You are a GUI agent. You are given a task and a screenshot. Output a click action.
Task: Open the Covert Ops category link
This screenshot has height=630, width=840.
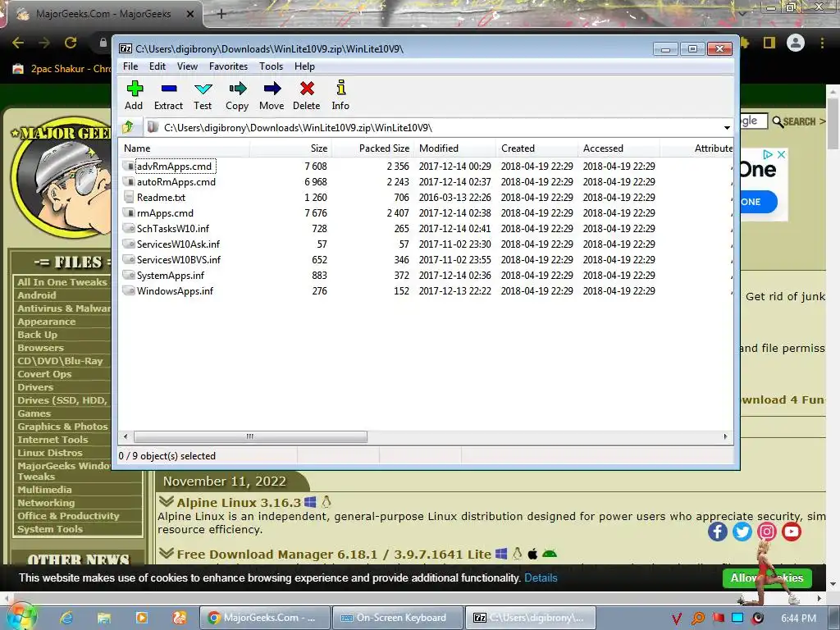point(44,374)
